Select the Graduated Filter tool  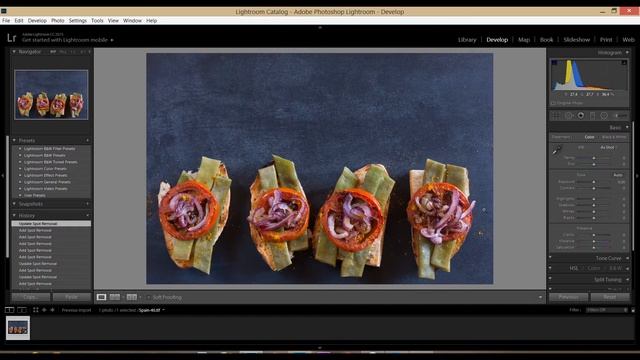592,116
